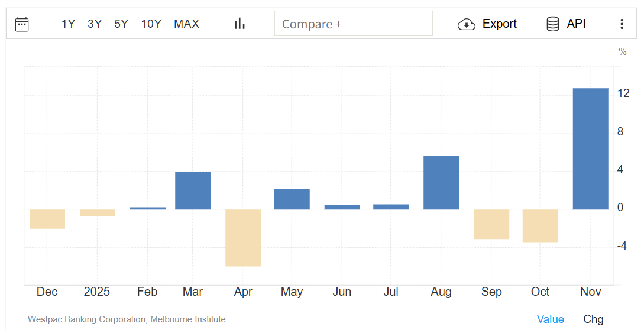Viewport: 644px width, 330px height.
Task: Show the 10Y time range
Action: pos(151,24)
